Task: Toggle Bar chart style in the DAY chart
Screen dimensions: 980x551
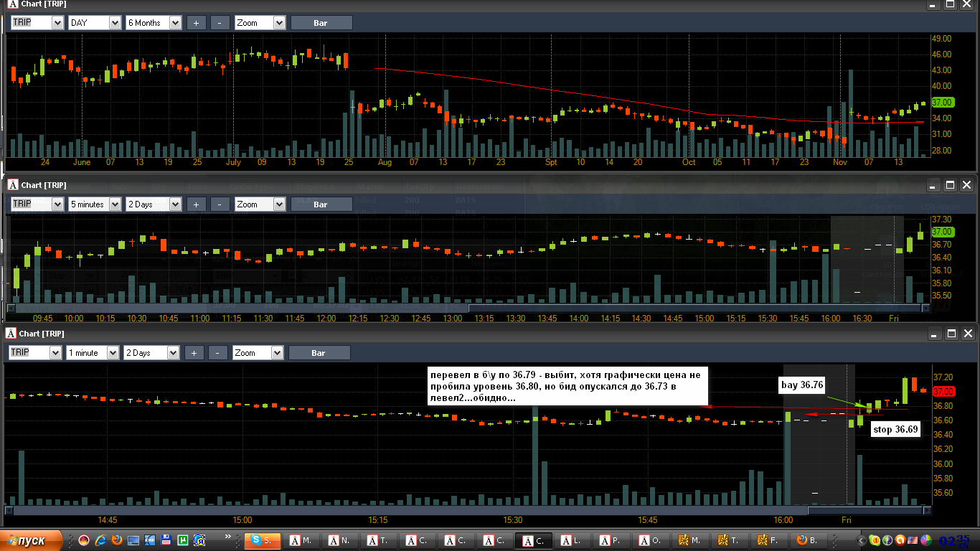Action: point(320,23)
